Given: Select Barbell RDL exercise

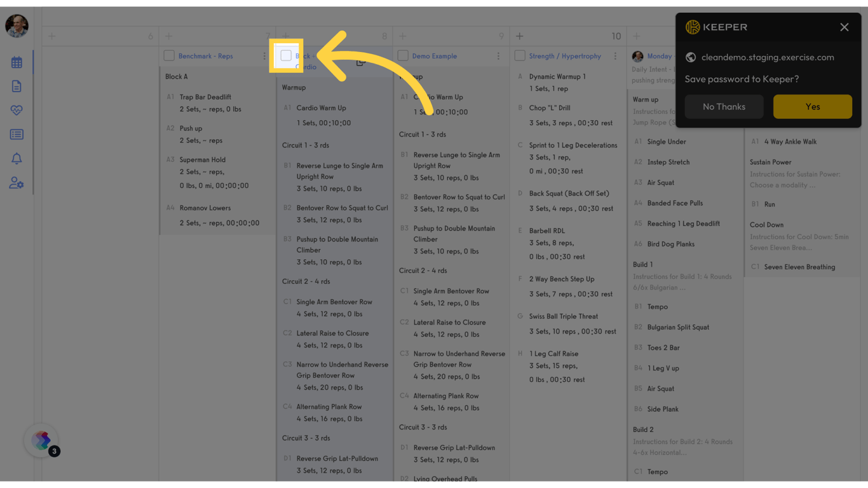Looking at the screenshot, I should (x=547, y=231).
